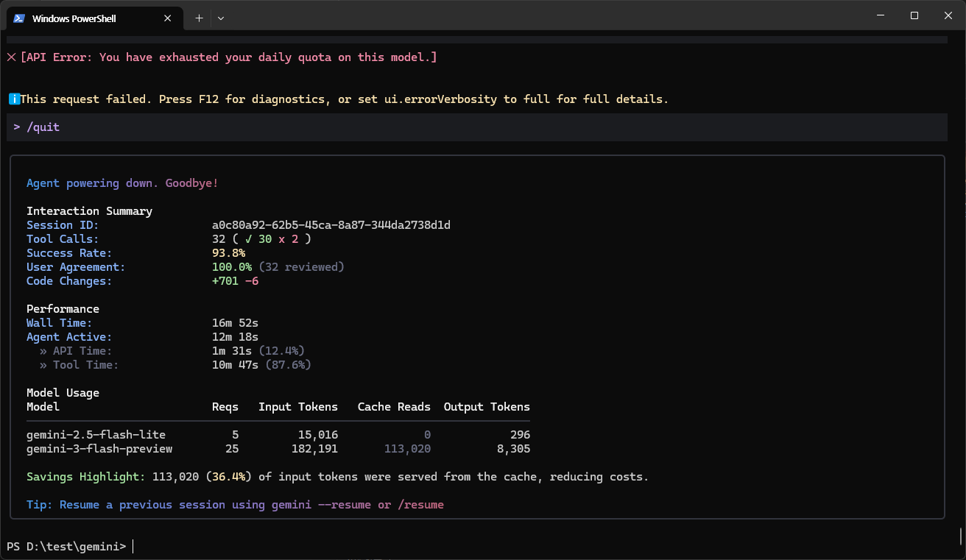This screenshot has width=966, height=560.
Task: Click the User Agreement value 100.0%
Action: 232,266
